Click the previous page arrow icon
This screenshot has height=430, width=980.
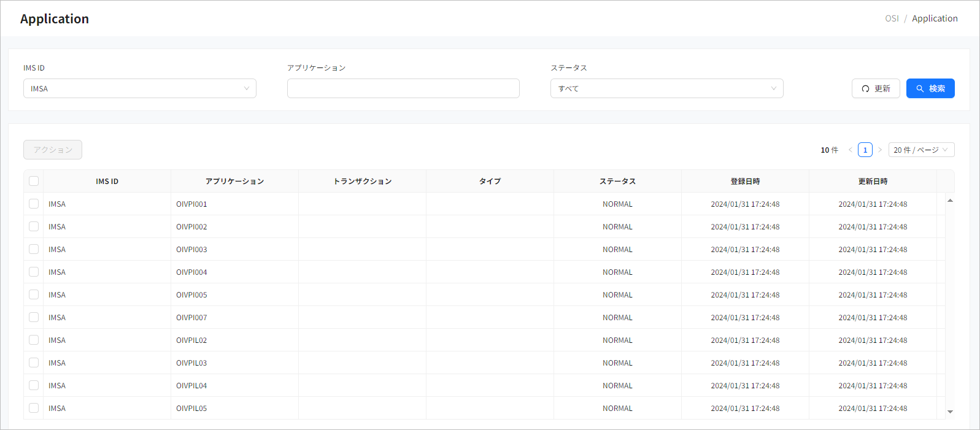click(x=851, y=150)
